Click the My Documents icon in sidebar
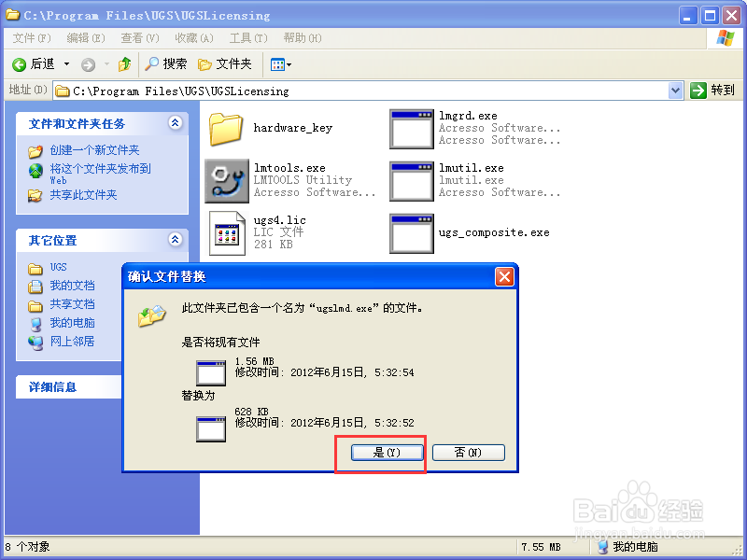 pos(35,287)
